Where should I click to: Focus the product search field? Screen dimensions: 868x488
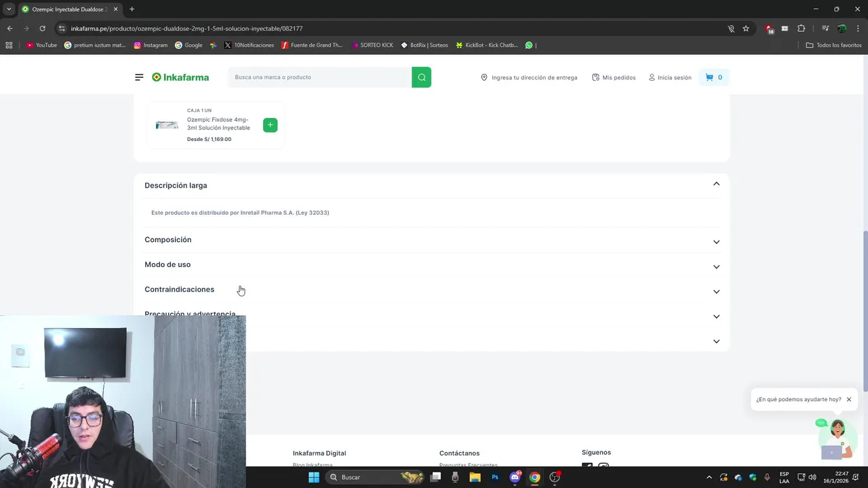pyautogui.click(x=319, y=77)
